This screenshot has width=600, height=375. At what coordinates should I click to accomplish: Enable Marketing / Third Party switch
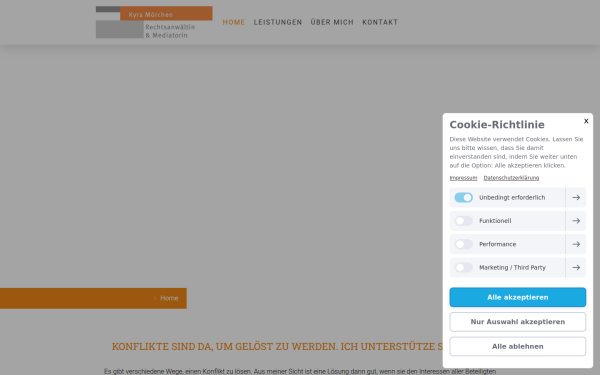point(463,267)
